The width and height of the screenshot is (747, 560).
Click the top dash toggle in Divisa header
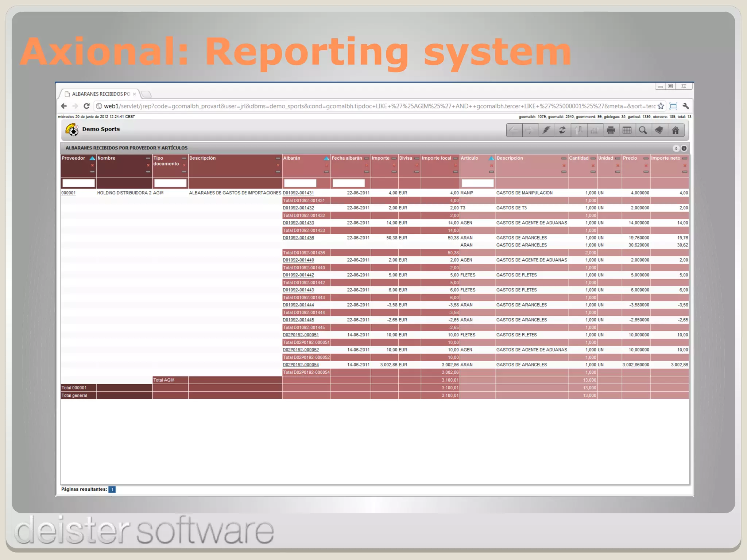tap(417, 158)
